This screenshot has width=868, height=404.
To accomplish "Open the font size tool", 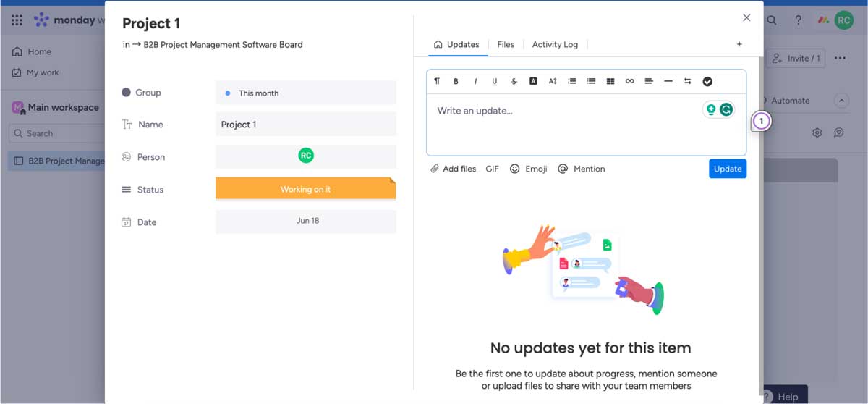I will click(x=553, y=81).
